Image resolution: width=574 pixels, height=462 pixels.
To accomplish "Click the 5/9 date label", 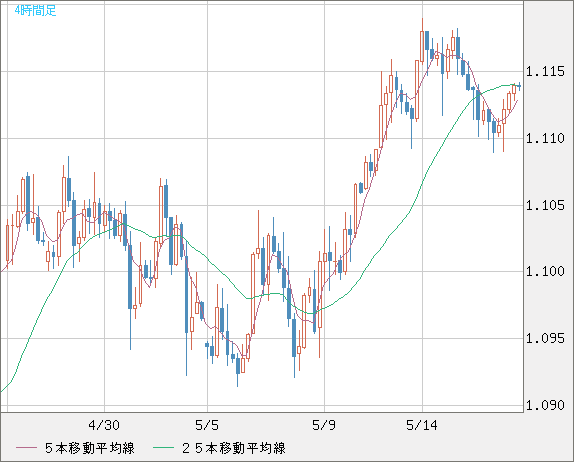I will click(324, 425).
